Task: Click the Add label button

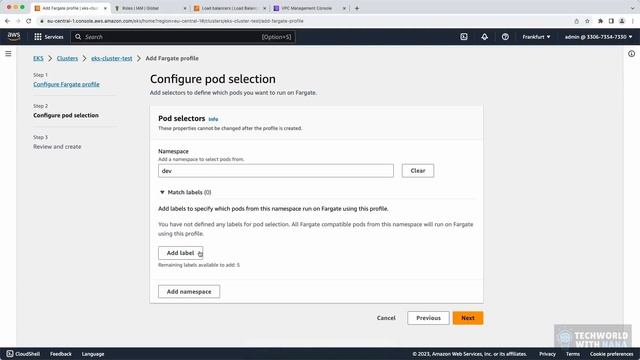Action: [x=180, y=253]
